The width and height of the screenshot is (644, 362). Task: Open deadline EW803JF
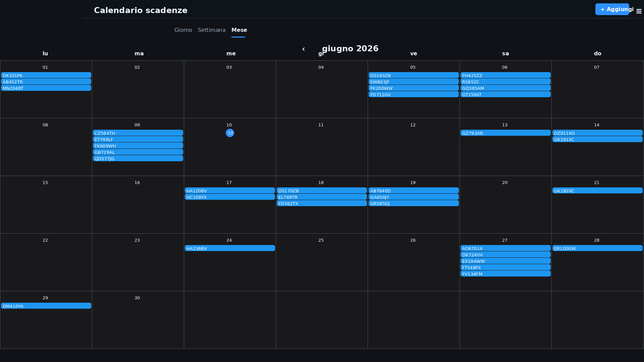[414, 82]
